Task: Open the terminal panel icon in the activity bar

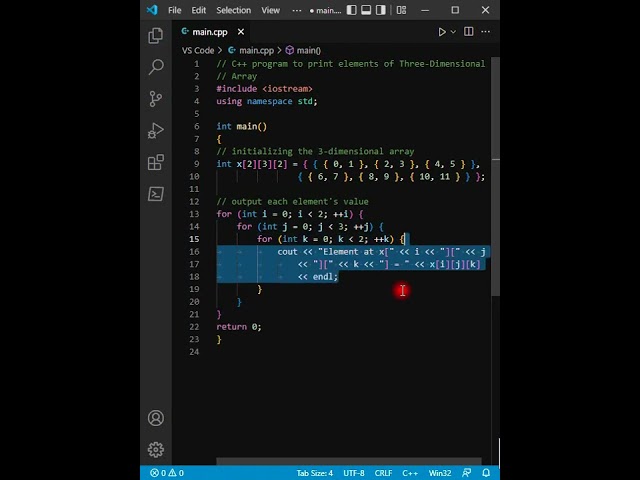Action: (156, 194)
